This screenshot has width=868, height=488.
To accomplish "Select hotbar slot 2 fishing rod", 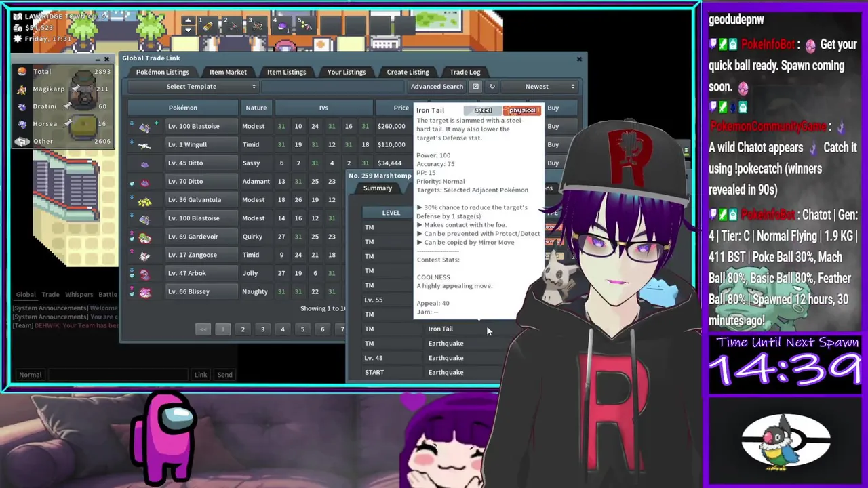I will pyautogui.click(x=233, y=25).
